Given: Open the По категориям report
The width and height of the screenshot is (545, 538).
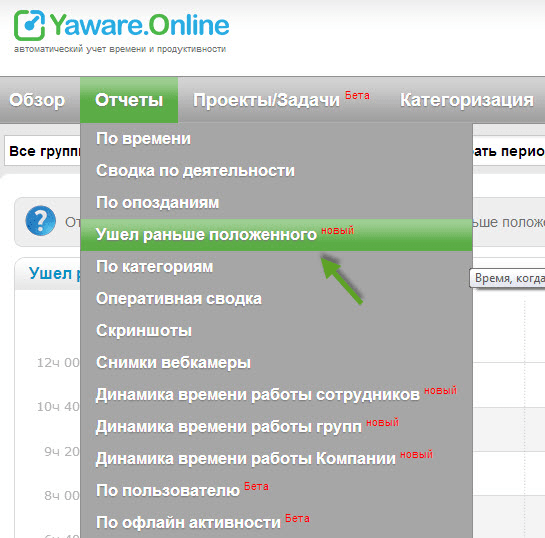Looking at the screenshot, I should 276,267.
